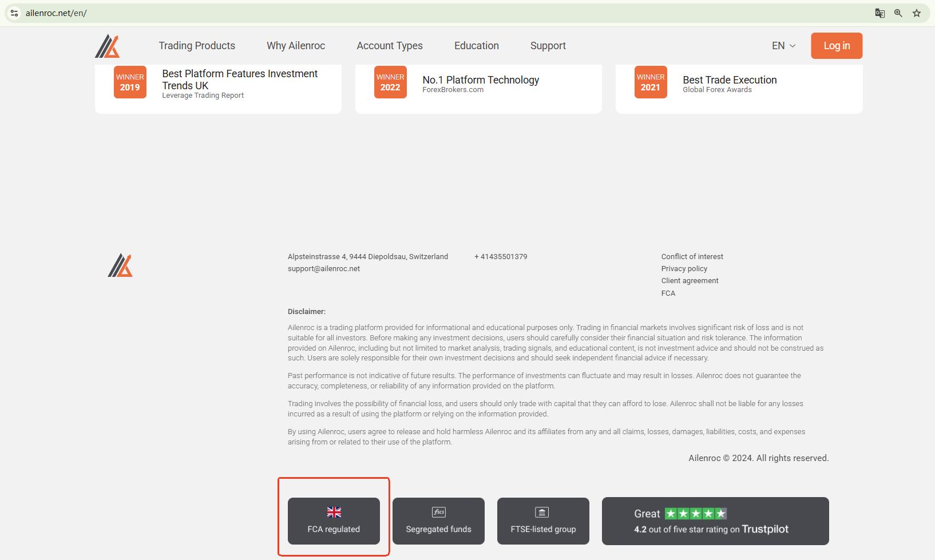Click the Best Trade Execution award title
The image size is (935, 560).
pyautogui.click(x=730, y=80)
